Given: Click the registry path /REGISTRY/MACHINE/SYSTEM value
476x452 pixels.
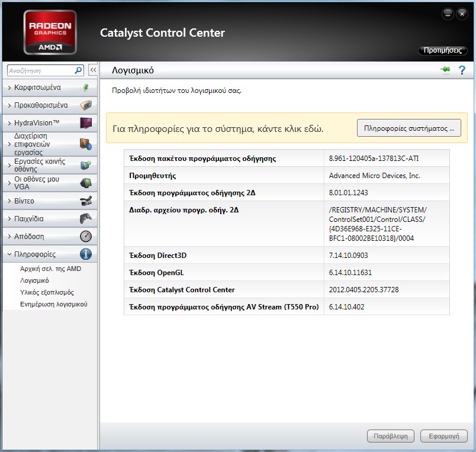Looking at the screenshot, I should (378, 224).
